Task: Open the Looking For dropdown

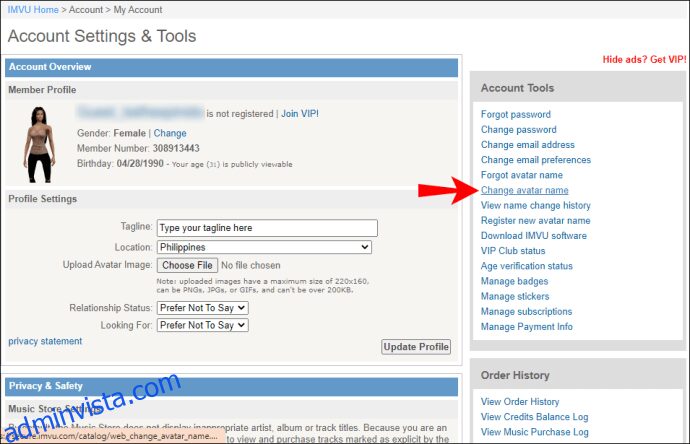Action: point(202,325)
